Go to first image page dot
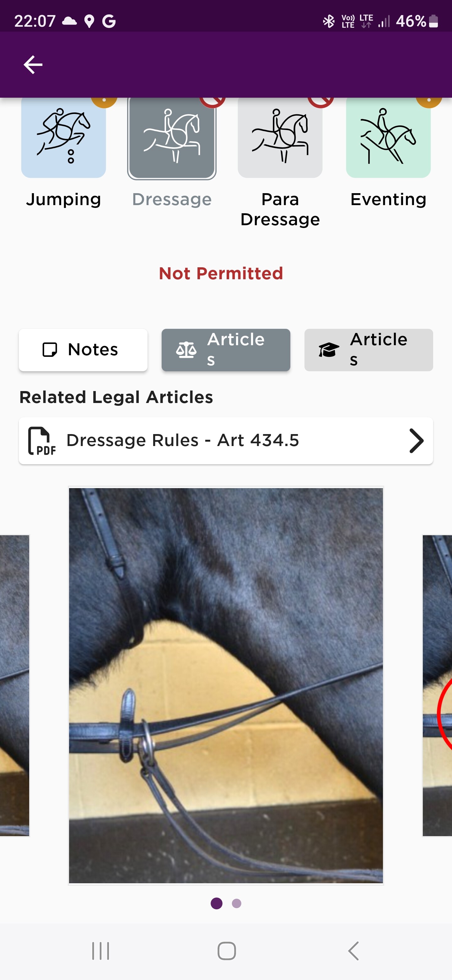Viewport: 452px width, 980px height. (x=217, y=903)
